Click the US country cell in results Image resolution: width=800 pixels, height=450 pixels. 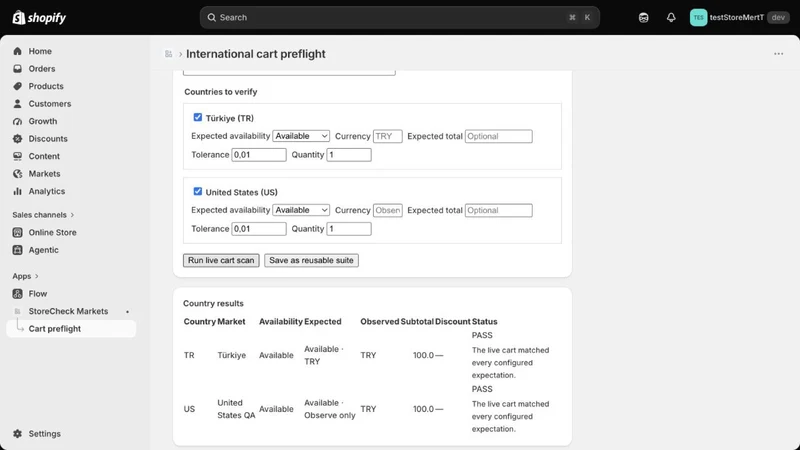[x=189, y=409]
